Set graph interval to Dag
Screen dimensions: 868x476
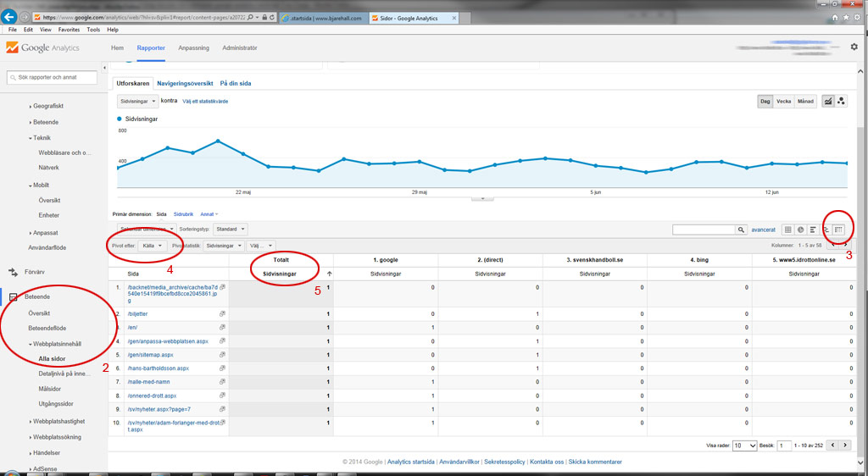(765, 101)
